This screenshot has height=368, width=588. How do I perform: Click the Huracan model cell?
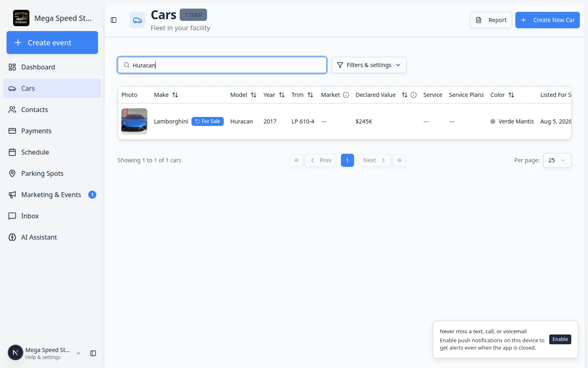tap(241, 121)
